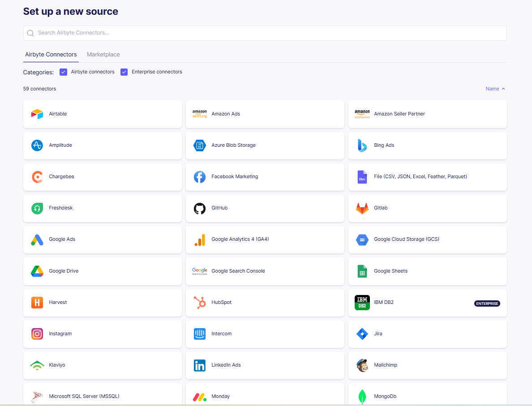Click the Search Airbyte Connectors field
Image resolution: width=532 pixels, height=406 pixels.
(x=265, y=33)
